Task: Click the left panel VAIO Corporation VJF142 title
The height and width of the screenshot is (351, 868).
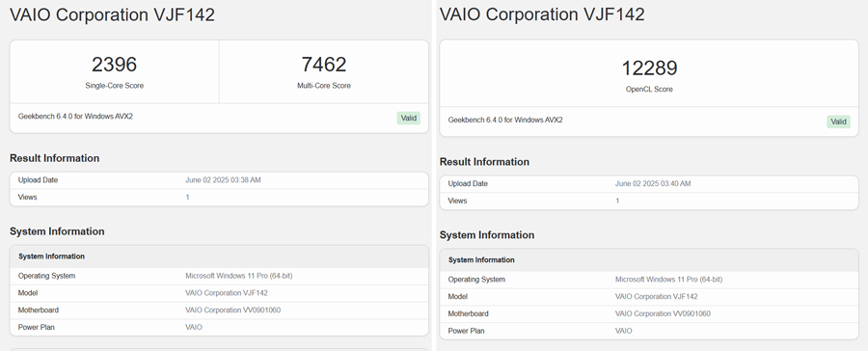Action: tap(112, 15)
